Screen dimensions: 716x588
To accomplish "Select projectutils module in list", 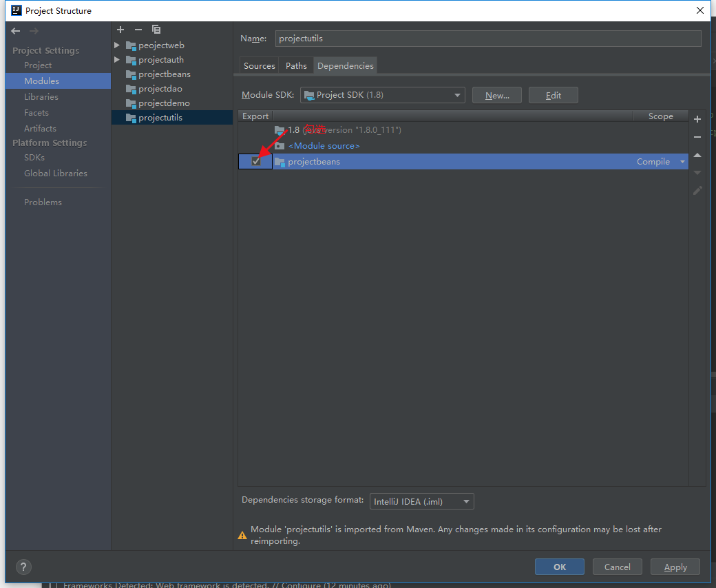I will click(172, 117).
